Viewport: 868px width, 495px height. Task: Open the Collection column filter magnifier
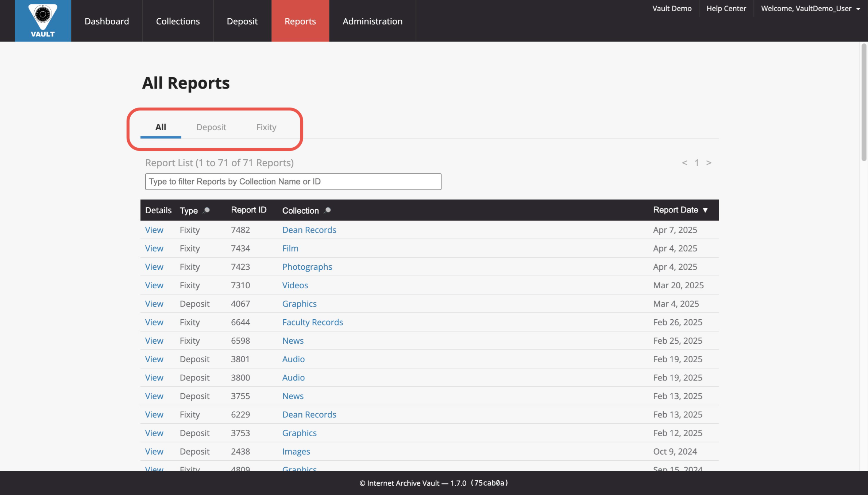327,210
